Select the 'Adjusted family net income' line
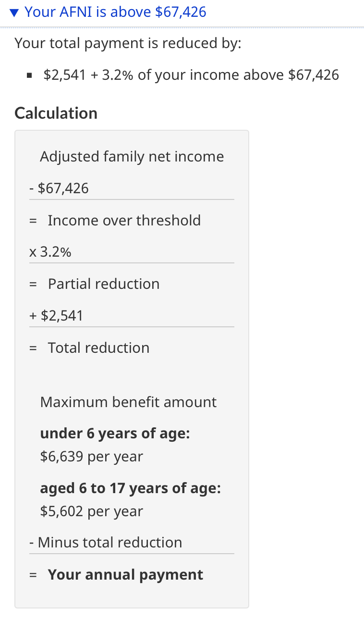 tap(132, 157)
